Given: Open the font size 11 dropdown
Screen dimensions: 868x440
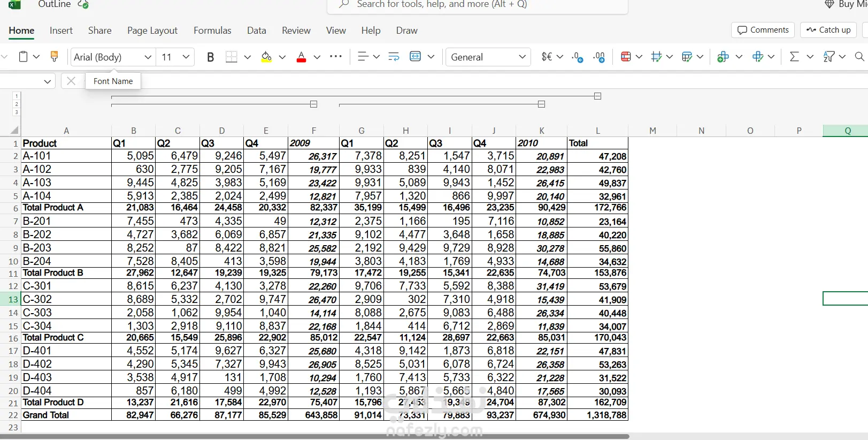Looking at the screenshot, I should pos(186,57).
